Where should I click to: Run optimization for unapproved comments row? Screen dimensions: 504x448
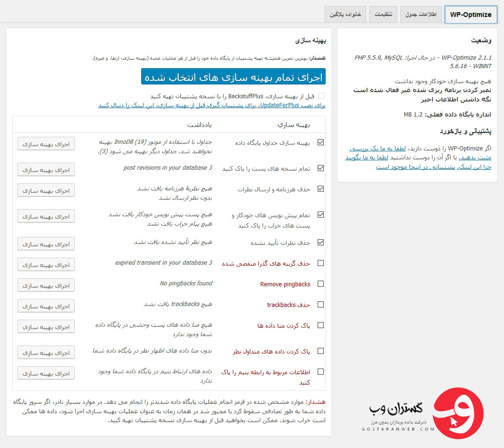pyautogui.click(x=46, y=244)
